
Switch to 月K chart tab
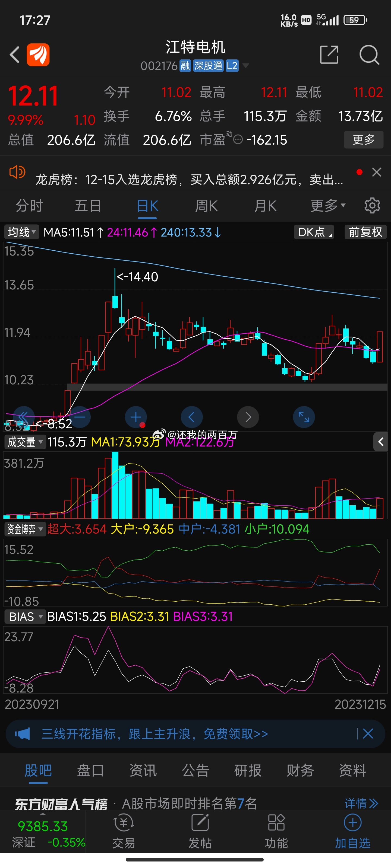266,206
